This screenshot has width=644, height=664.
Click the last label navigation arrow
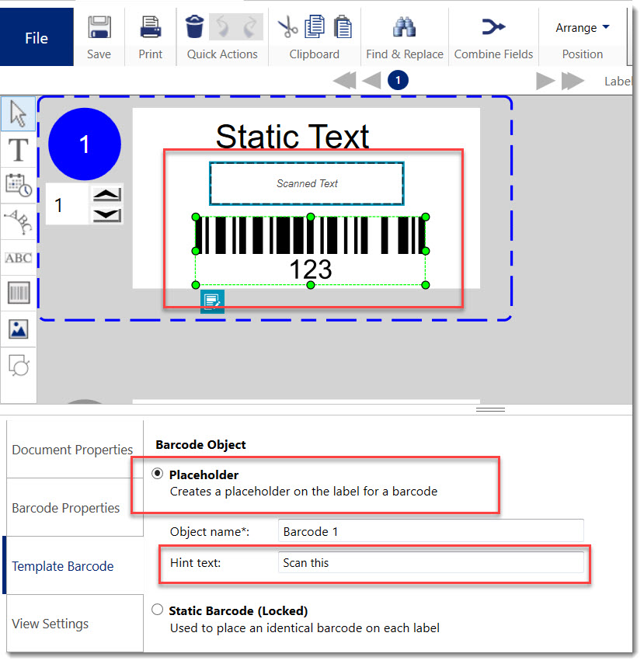click(x=570, y=80)
